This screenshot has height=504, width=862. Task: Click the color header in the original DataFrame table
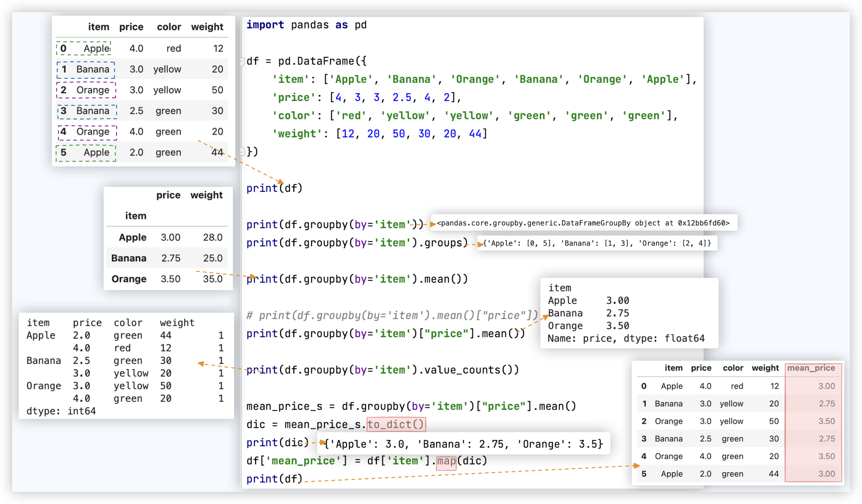[x=169, y=27]
